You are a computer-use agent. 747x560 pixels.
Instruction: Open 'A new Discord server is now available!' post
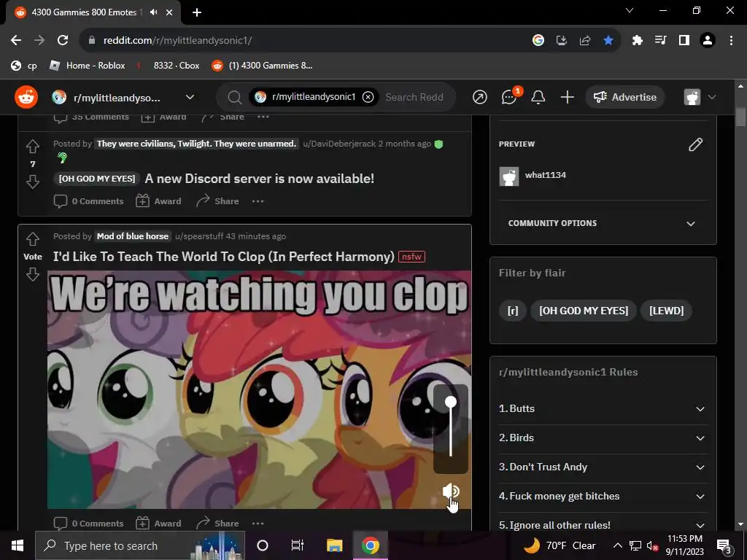point(259,179)
